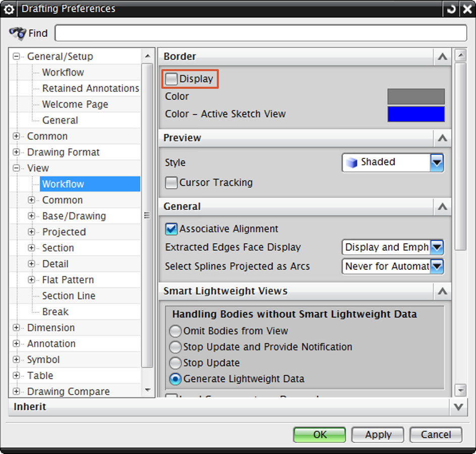Collapse the Preview section chevron
Viewport: 476px width, 454px height.
[x=442, y=138]
